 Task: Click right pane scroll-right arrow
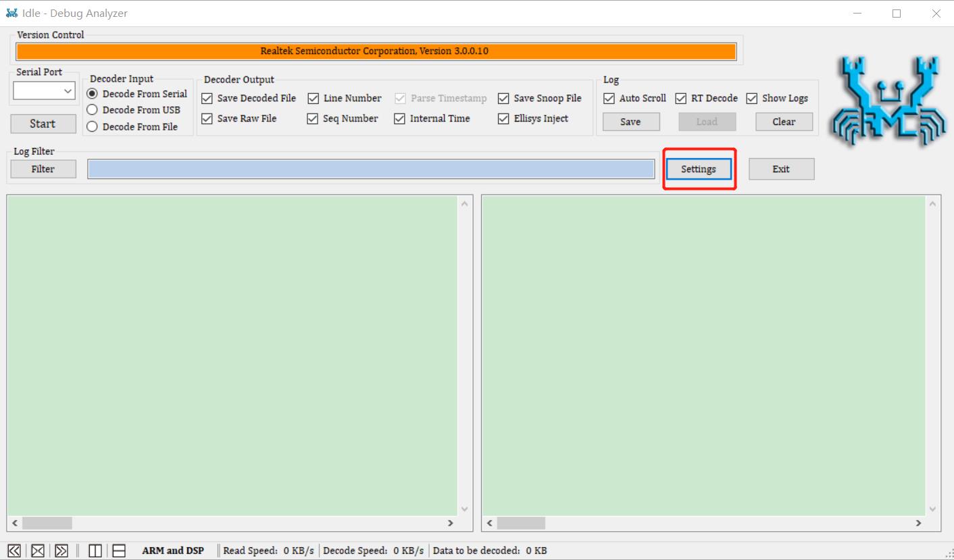coord(918,523)
